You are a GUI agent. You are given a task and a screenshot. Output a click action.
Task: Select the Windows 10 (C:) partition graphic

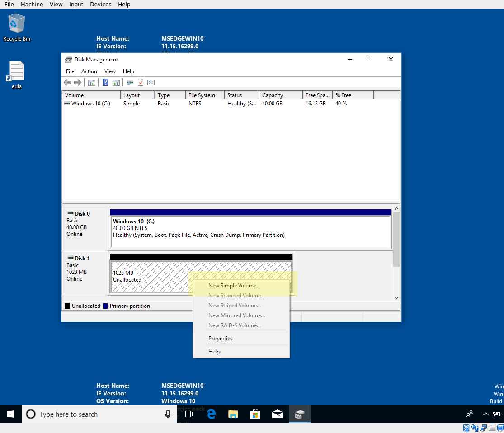[x=251, y=229]
